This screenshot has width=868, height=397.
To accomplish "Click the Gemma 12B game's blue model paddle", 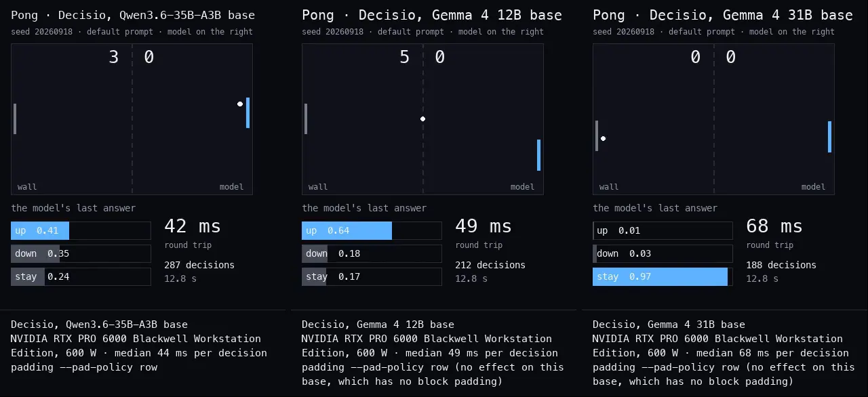I will click(538, 155).
